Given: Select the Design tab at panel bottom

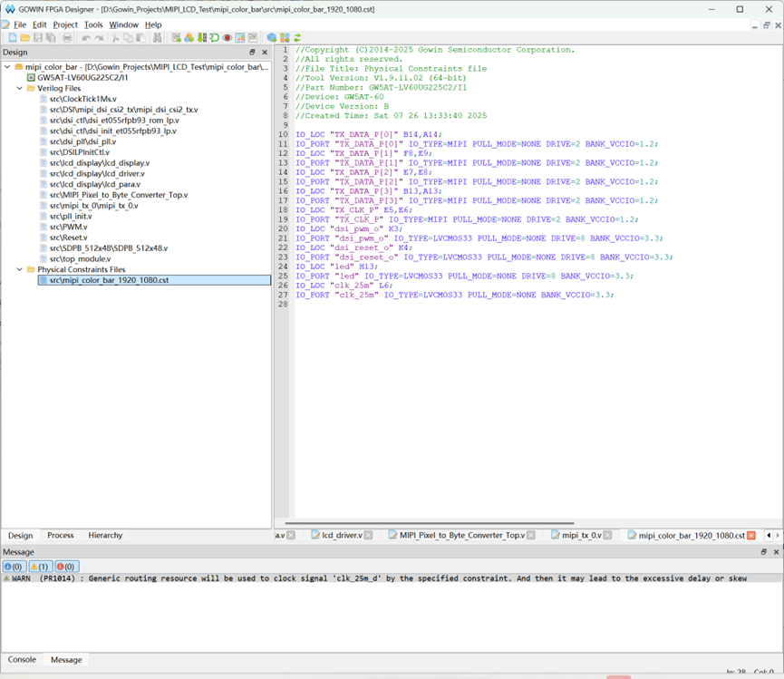Looking at the screenshot, I should [x=21, y=535].
